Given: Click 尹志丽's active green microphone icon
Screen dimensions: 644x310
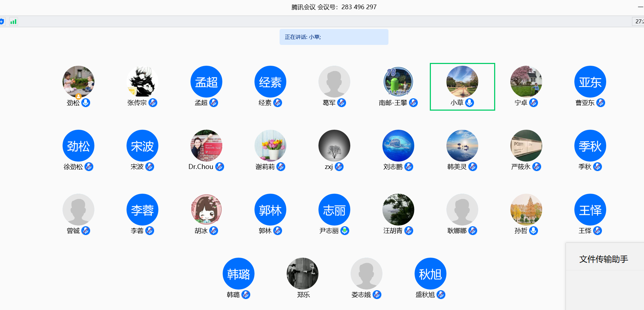Looking at the screenshot, I should point(345,230).
